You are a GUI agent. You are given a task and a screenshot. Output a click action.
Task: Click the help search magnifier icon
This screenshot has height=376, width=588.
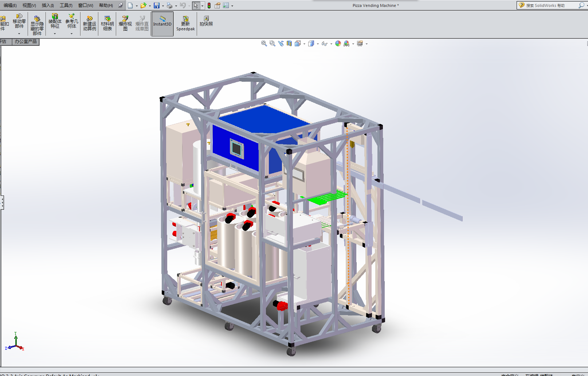coord(581,5)
